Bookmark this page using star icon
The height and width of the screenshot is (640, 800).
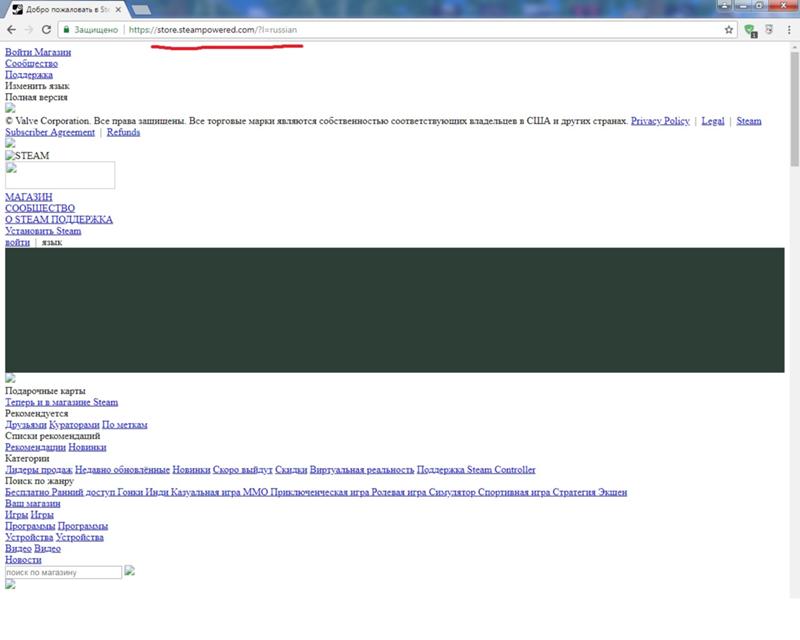729,30
